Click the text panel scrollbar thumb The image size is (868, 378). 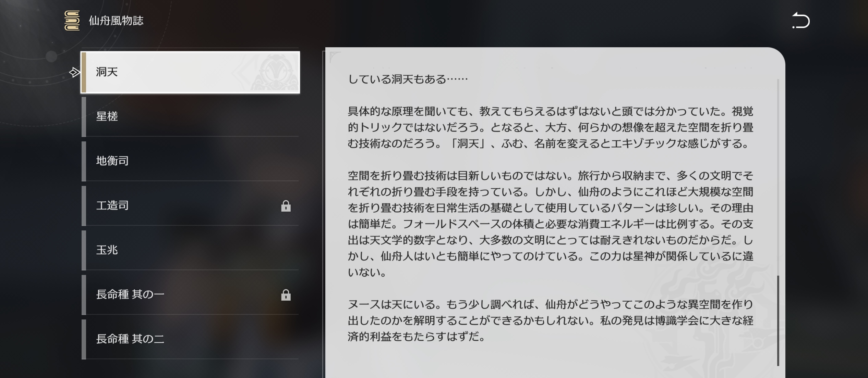pyautogui.click(x=778, y=320)
